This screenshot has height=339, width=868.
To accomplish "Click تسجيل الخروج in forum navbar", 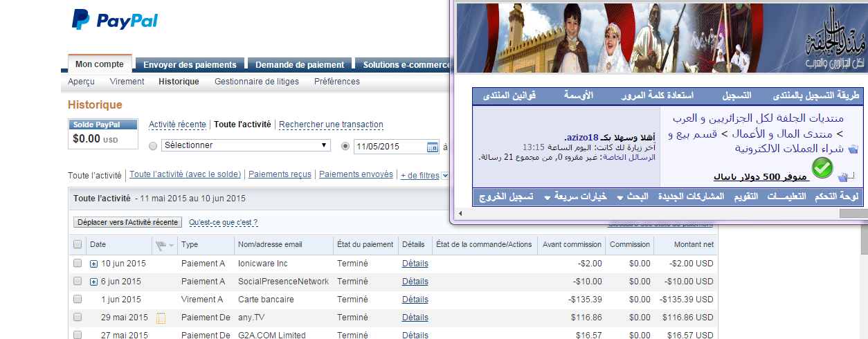I will (x=506, y=196).
